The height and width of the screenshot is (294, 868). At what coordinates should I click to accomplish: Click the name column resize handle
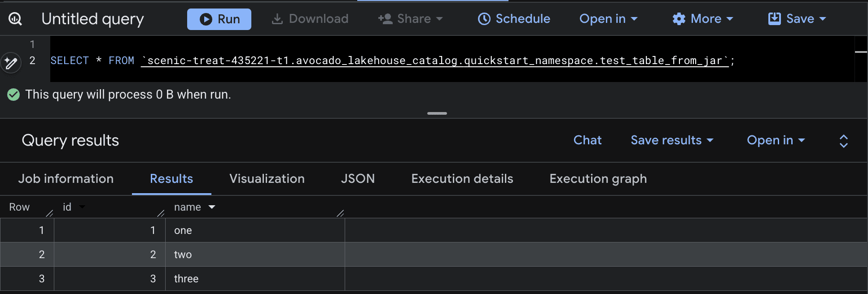pyautogui.click(x=340, y=213)
